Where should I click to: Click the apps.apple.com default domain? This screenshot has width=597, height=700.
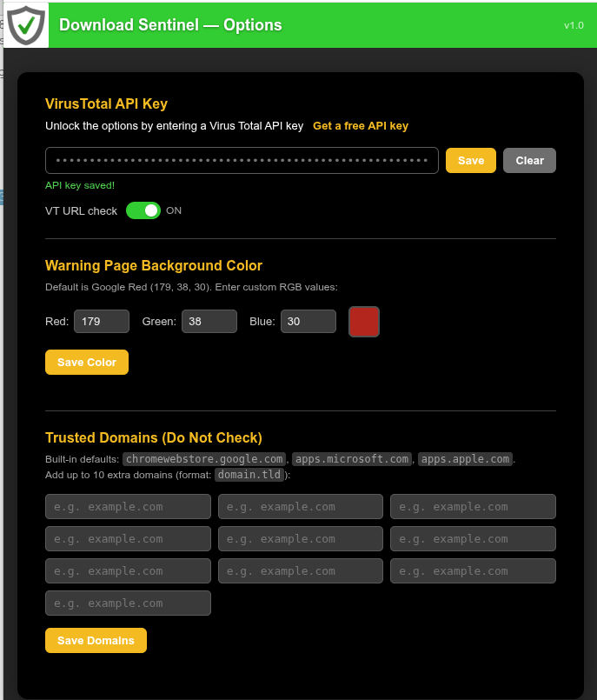[466, 459]
